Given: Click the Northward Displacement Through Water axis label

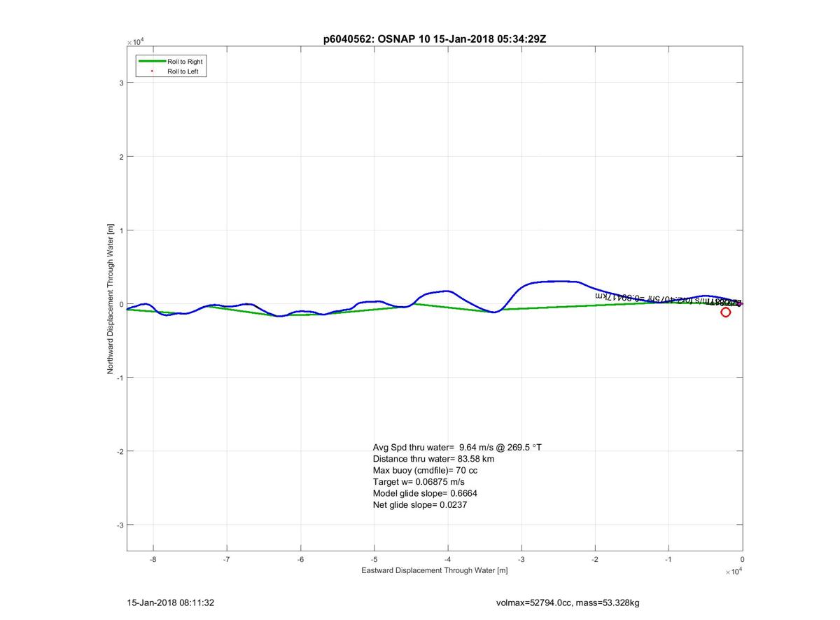Looking at the screenshot, I should 111,299.
